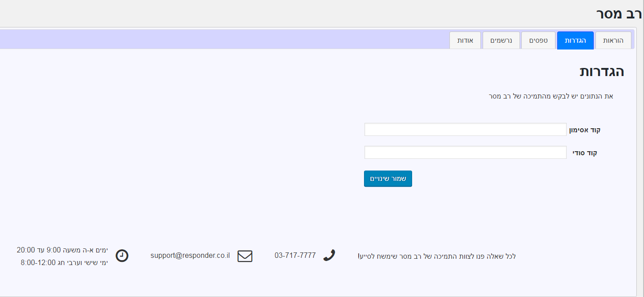
Task: Click the envelope email icon
Action: 245,256
